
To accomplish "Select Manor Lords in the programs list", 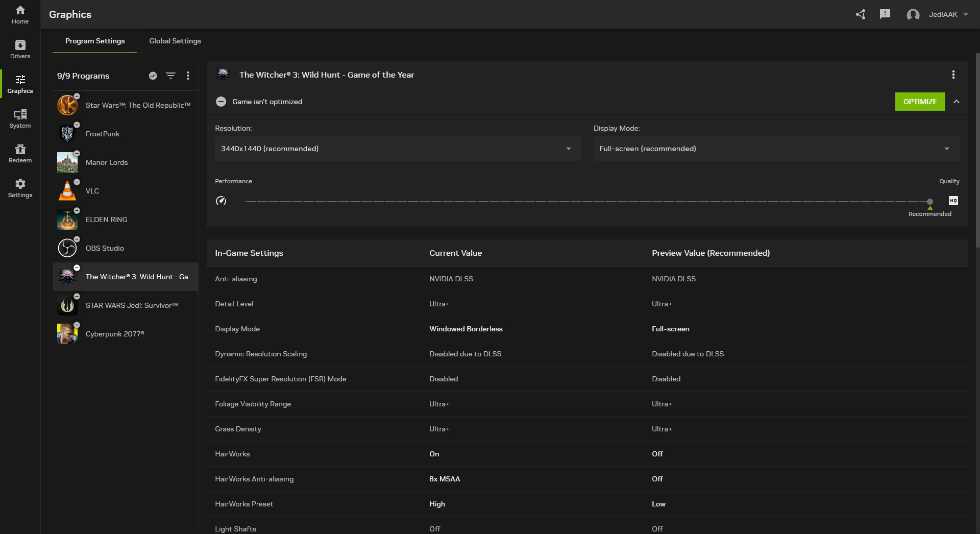I will (126, 162).
